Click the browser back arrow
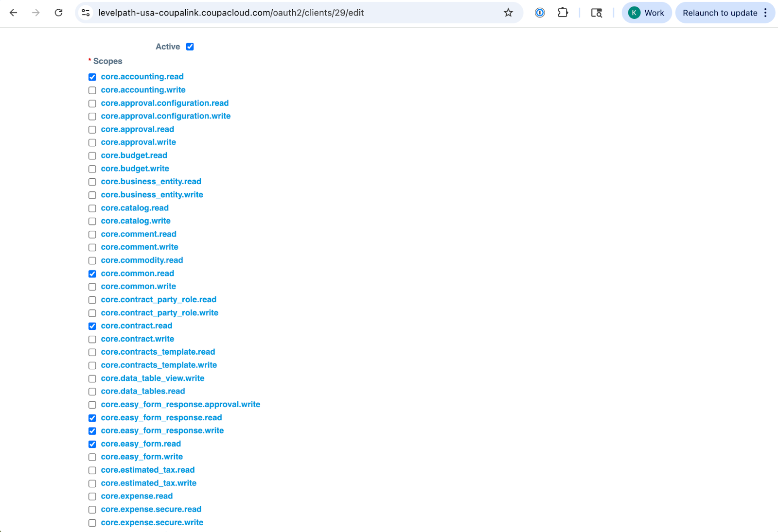Screen dimensions: 778x532 coord(14,13)
